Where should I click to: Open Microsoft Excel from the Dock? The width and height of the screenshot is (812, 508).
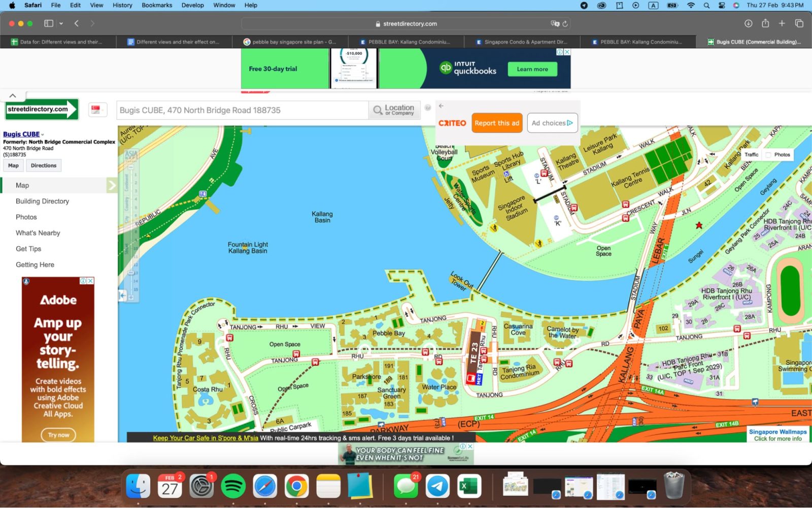(468, 487)
